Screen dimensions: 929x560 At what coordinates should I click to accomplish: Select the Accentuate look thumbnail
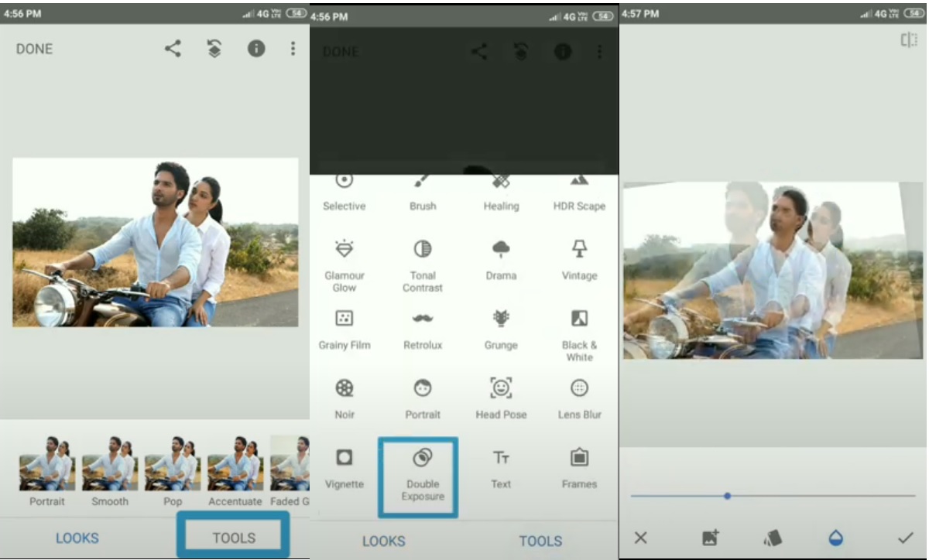[235, 472]
